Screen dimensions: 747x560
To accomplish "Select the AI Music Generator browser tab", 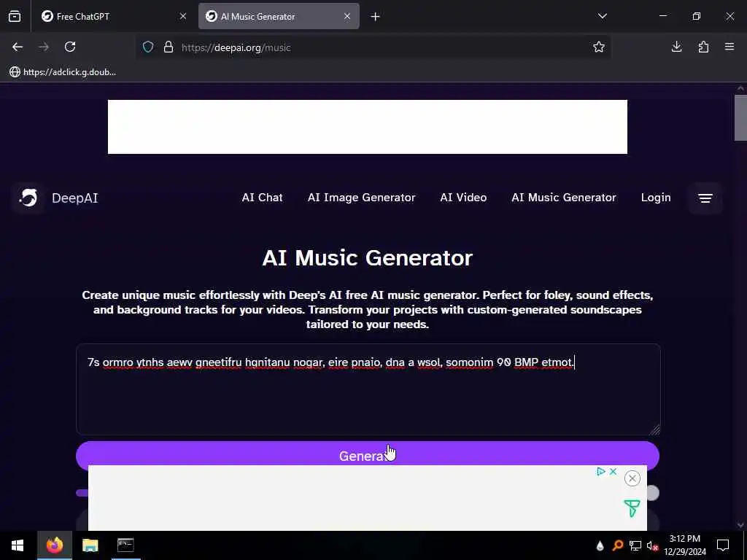I will pyautogui.click(x=279, y=16).
